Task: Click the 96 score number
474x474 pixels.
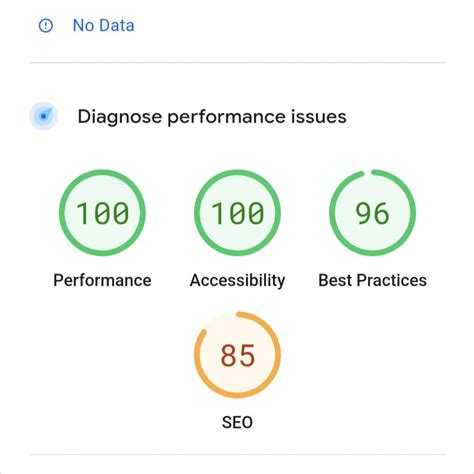Action: point(372,213)
